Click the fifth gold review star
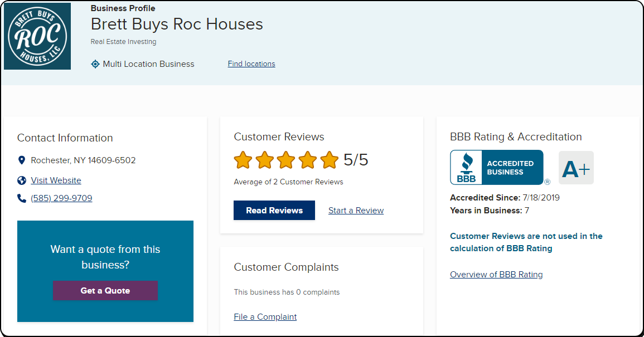The width and height of the screenshot is (644, 337). pyautogui.click(x=330, y=160)
